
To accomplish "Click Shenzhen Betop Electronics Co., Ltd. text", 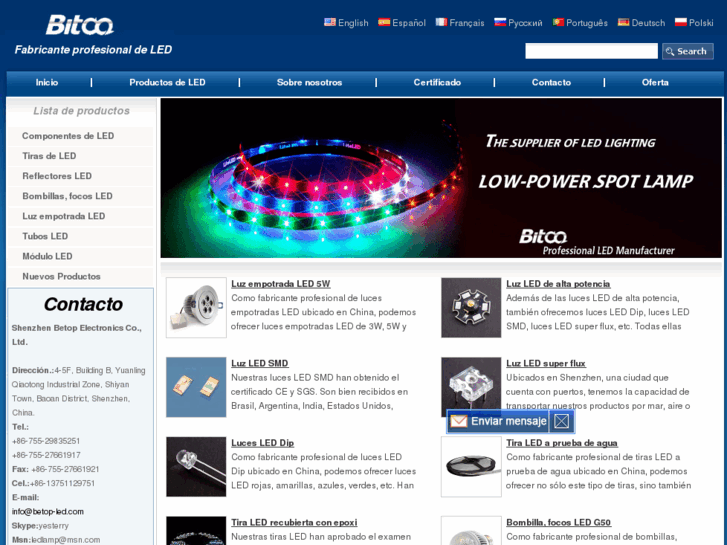I will (77, 335).
